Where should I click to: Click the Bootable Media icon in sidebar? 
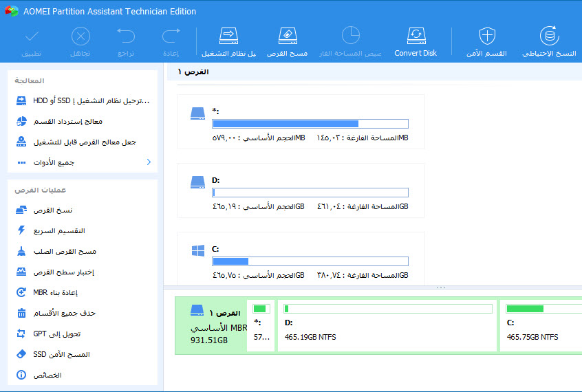21,142
